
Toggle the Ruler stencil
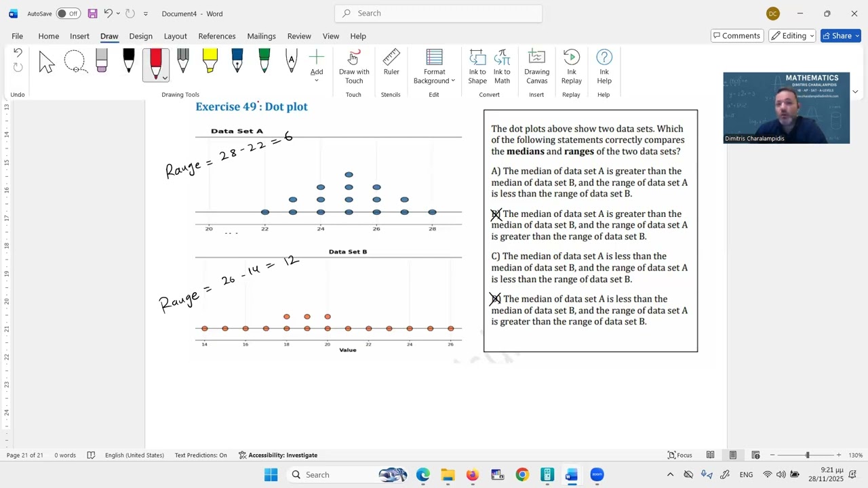click(391, 62)
